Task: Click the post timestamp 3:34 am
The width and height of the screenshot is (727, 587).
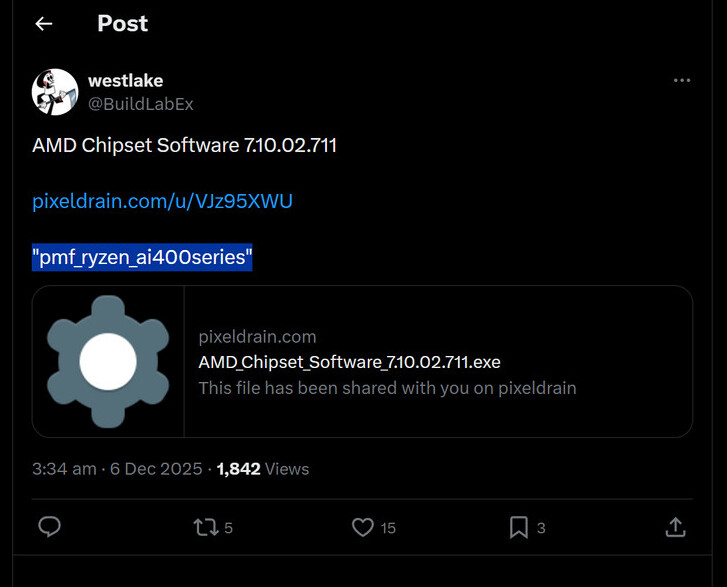Action: pyautogui.click(x=64, y=469)
